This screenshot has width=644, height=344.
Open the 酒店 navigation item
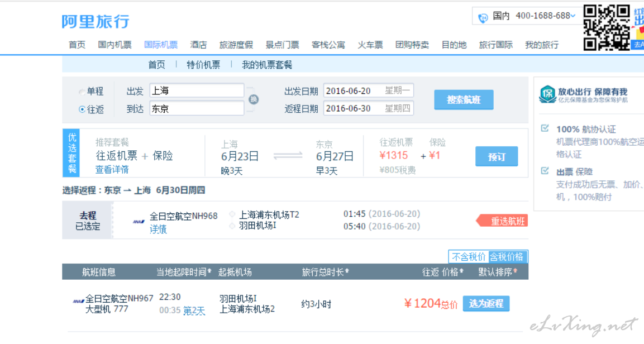(198, 45)
